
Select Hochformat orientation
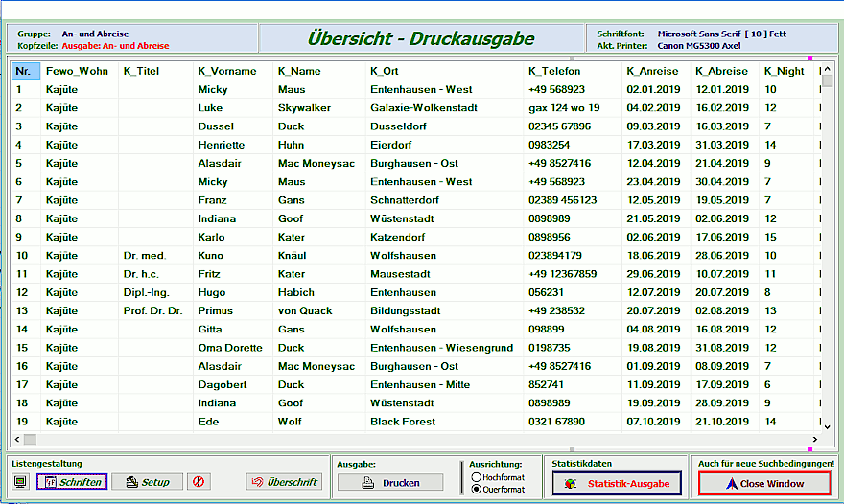click(x=477, y=476)
